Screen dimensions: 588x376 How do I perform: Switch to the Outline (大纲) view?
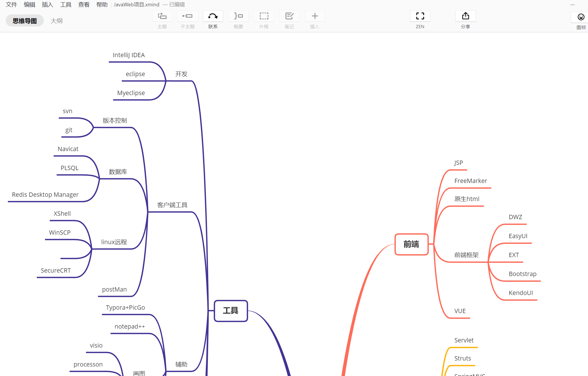[x=56, y=21]
